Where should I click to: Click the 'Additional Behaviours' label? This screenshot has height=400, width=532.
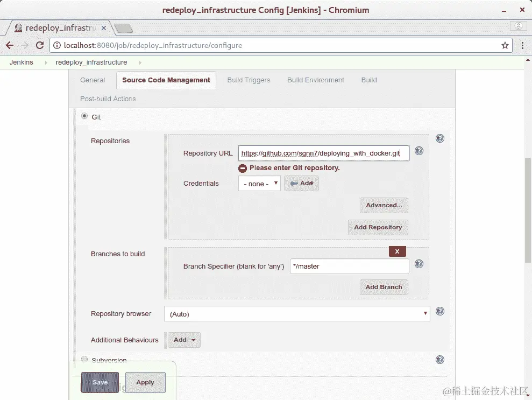(124, 340)
